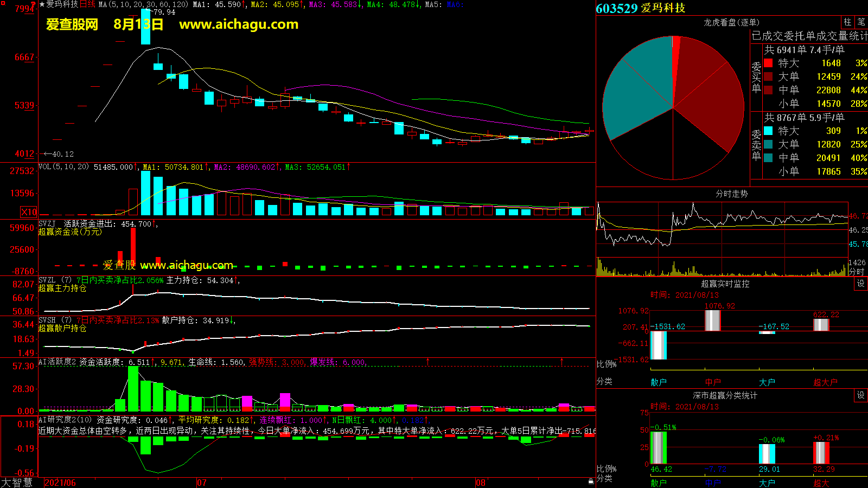Open settings 设 for 深市超赢分类统计 panel
The image size is (868, 488).
pos(860,395)
